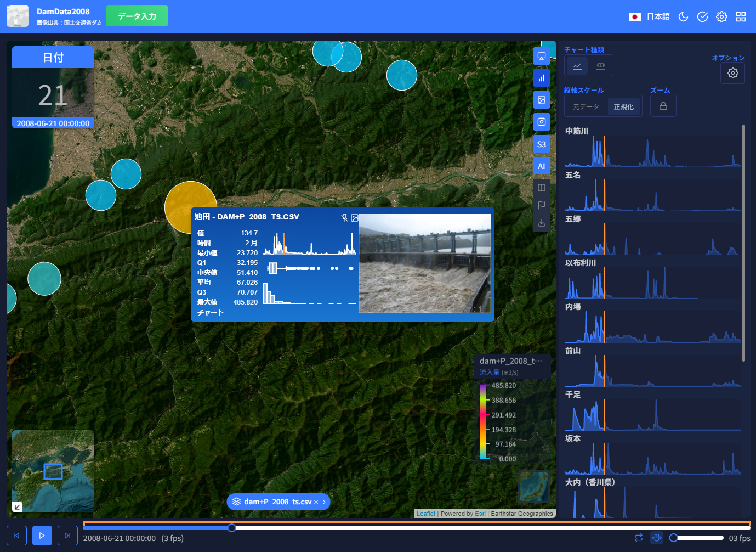The width and height of the screenshot is (756, 552).
Task: Click the Japan basemap thumbnail near attribution
Action: pyautogui.click(x=533, y=487)
